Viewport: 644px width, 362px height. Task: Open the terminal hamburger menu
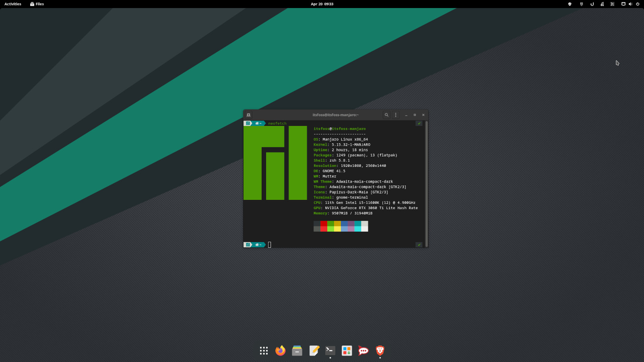[x=396, y=115]
